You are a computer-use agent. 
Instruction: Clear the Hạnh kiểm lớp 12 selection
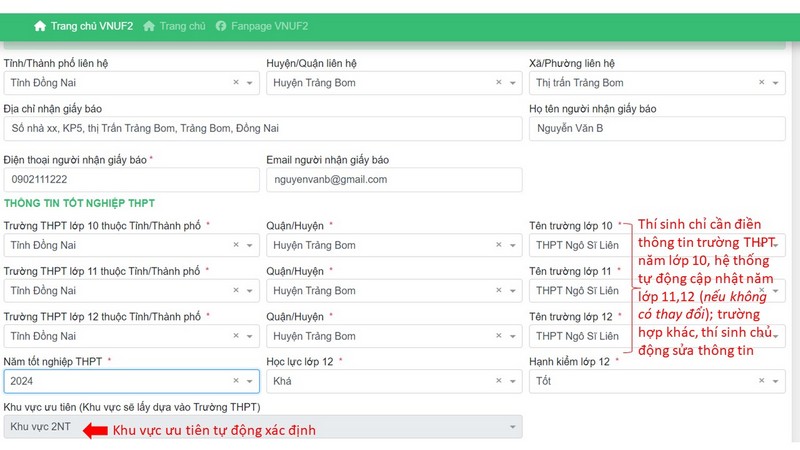[762, 381]
